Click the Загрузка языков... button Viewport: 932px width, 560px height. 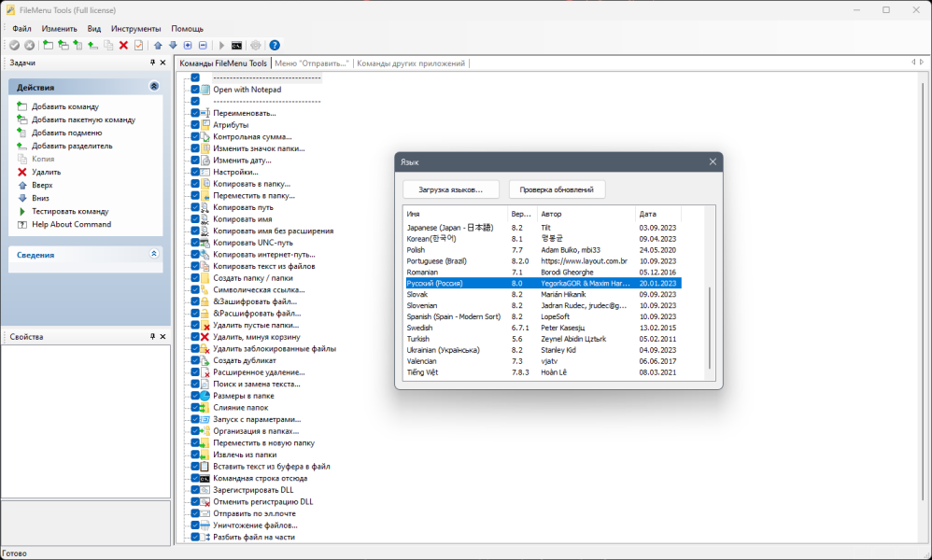coord(450,189)
